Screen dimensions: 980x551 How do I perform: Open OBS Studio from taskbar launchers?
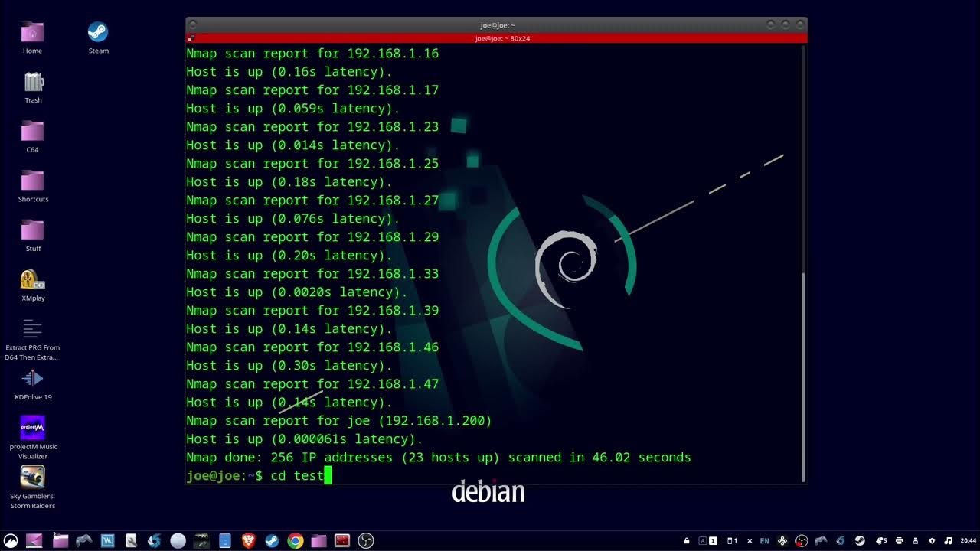click(365, 540)
